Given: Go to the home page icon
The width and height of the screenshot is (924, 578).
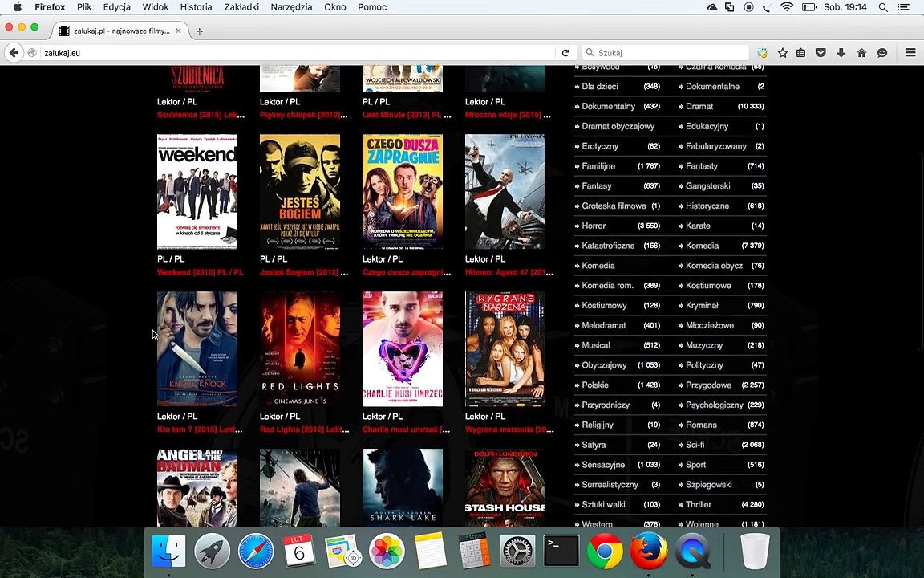Looking at the screenshot, I should coord(861,52).
